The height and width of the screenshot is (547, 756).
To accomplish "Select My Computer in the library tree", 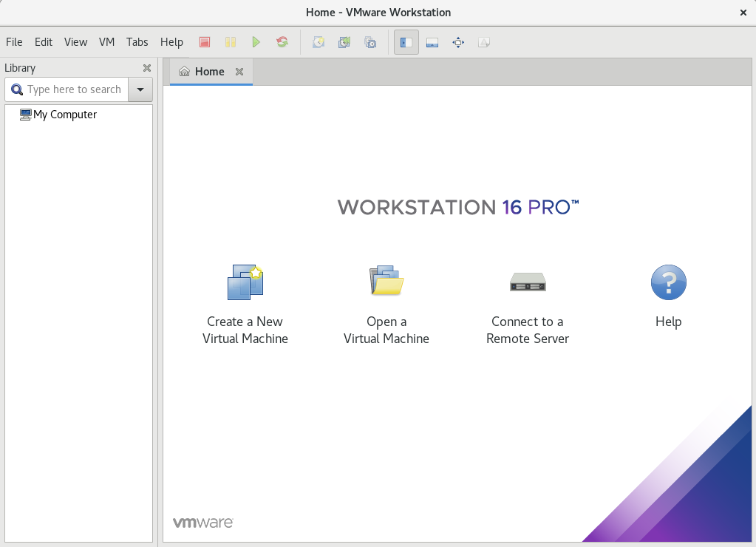I will [58, 115].
